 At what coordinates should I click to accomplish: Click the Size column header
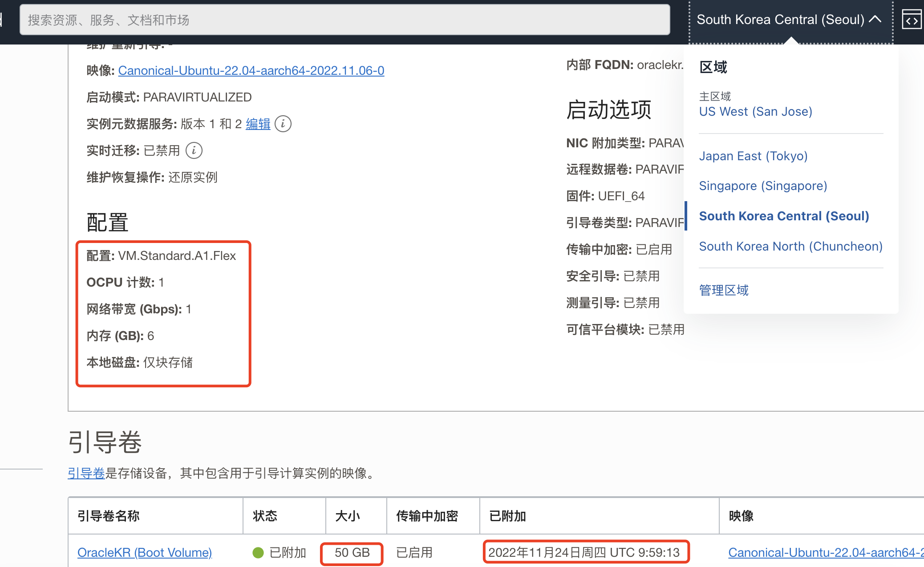pos(348,516)
